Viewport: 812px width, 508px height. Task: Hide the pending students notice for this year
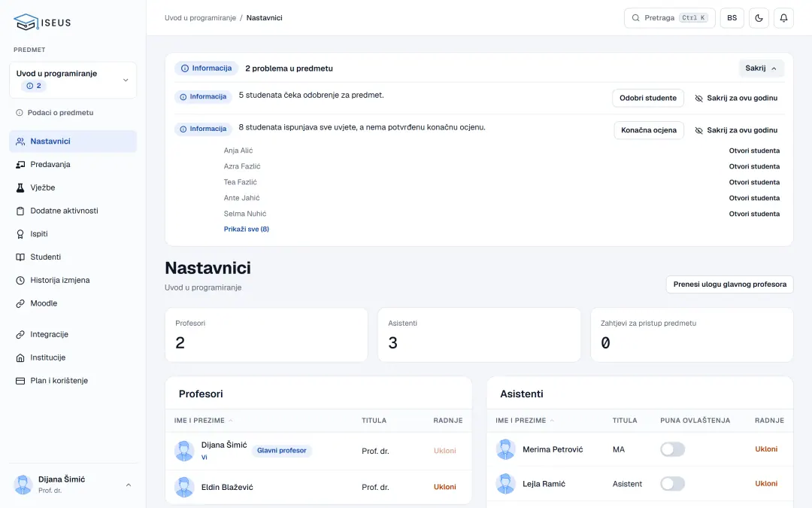(736, 98)
